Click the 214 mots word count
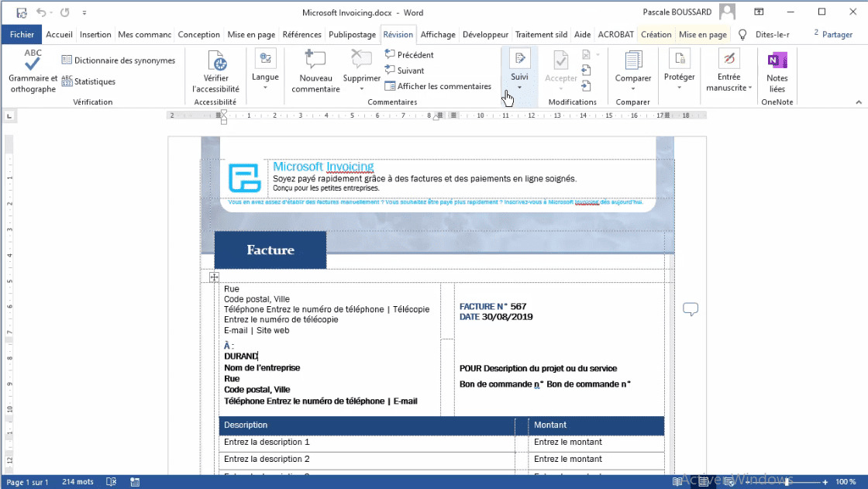The width and height of the screenshot is (868, 489). coord(77,482)
